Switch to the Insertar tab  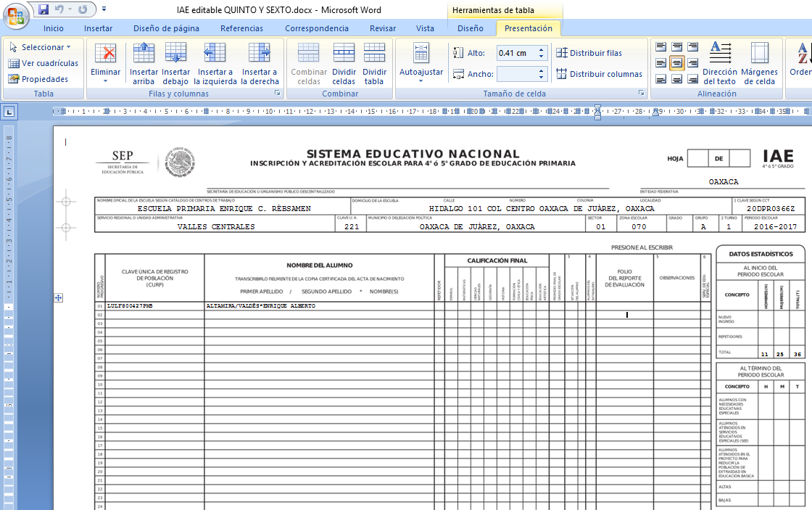[98, 28]
